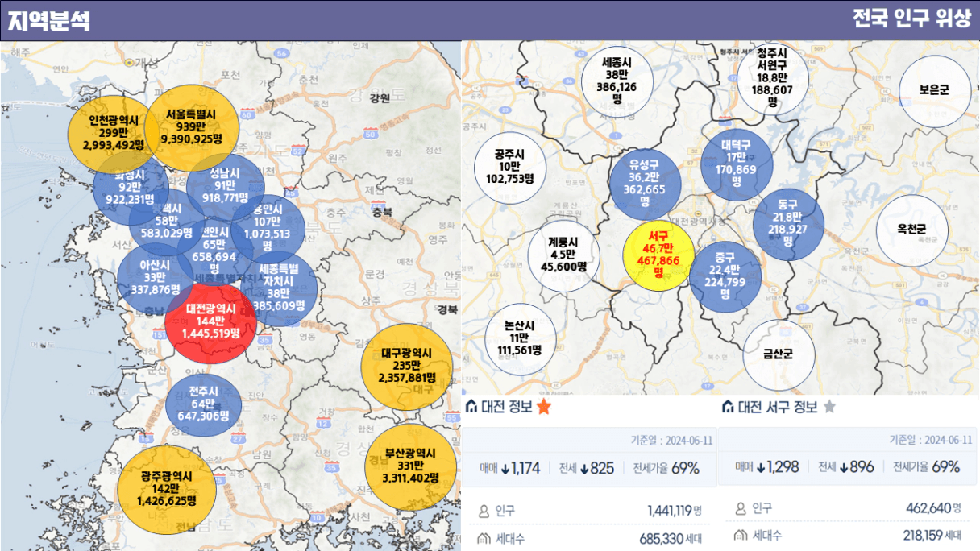The height and width of the screenshot is (551, 980).
Task: Click 기준일 2024-06-11 in 대전 정보 panel
Action: point(672,441)
